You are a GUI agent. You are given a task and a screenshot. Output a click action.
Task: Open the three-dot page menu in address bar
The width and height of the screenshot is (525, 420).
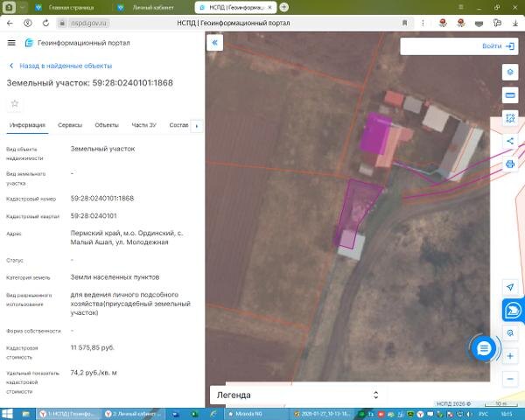423,23
